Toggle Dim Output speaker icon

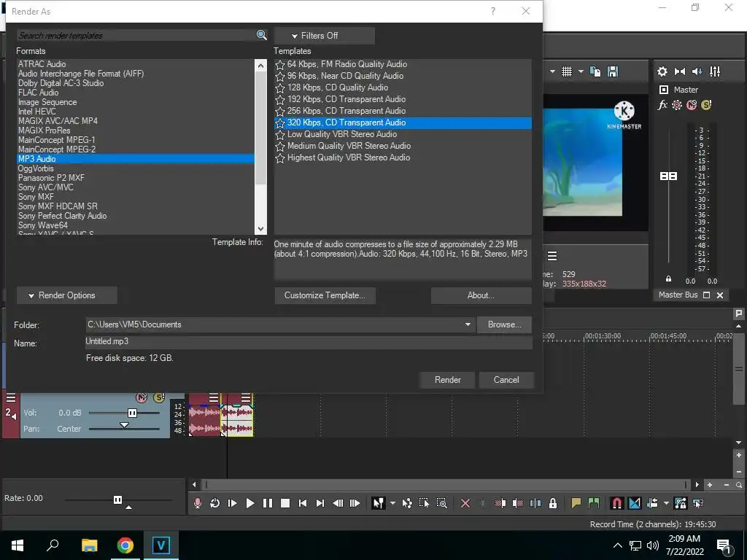[x=697, y=71]
